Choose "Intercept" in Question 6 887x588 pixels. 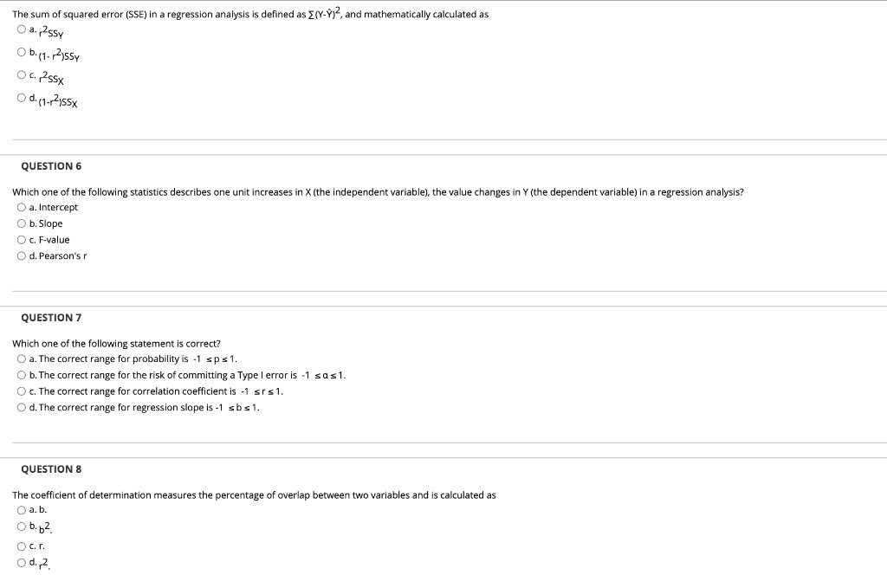click(x=20, y=207)
